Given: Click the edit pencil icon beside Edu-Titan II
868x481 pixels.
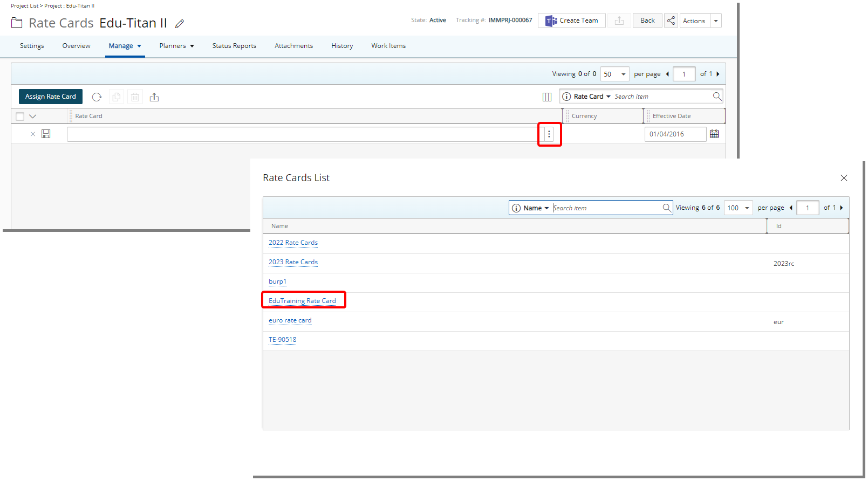Looking at the screenshot, I should 180,24.
